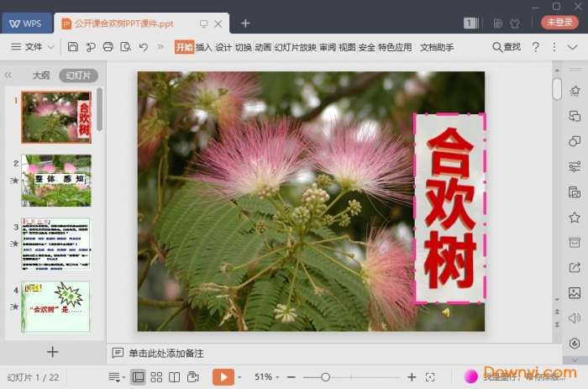
Task: Switch to reading view icon
Action: pyautogui.click(x=175, y=377)
